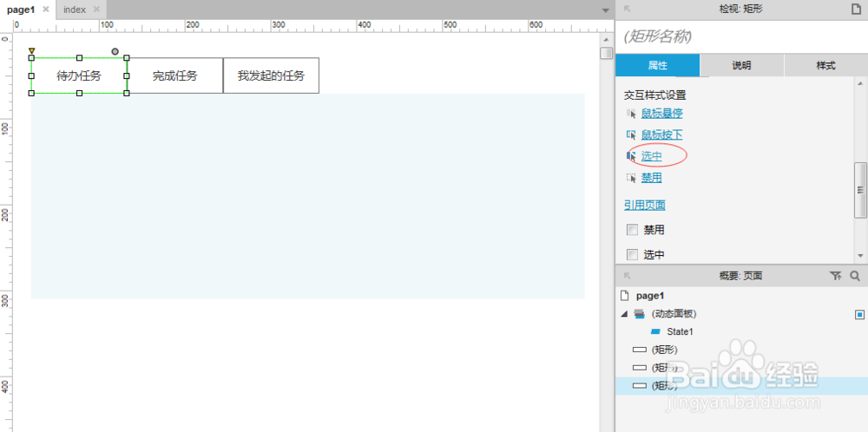868x432 pixels.
Task: Open the 禁用 interaction style link
Action: 652,178
